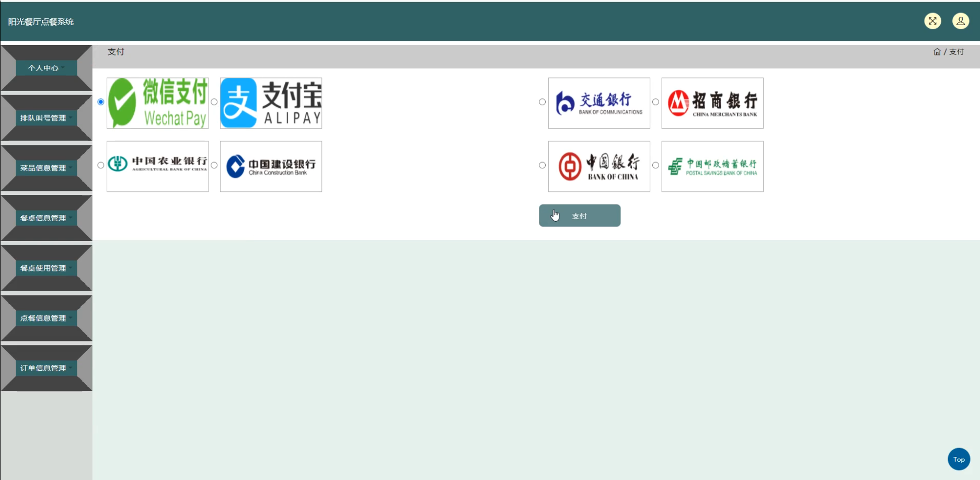980x480 pixels.
Task: Choose Postal Savings Bank radio button
Action: tap(655, 165)
